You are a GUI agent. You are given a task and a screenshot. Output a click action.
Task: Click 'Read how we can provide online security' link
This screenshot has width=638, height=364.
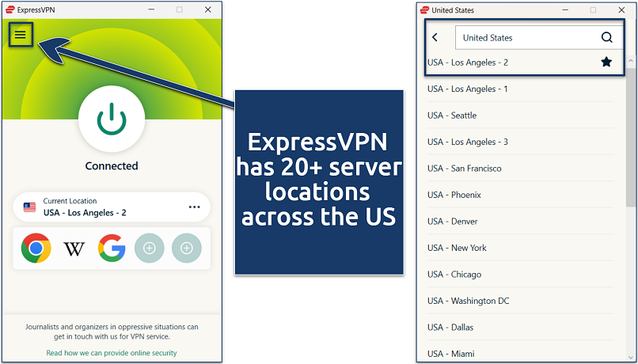point(112,353)
